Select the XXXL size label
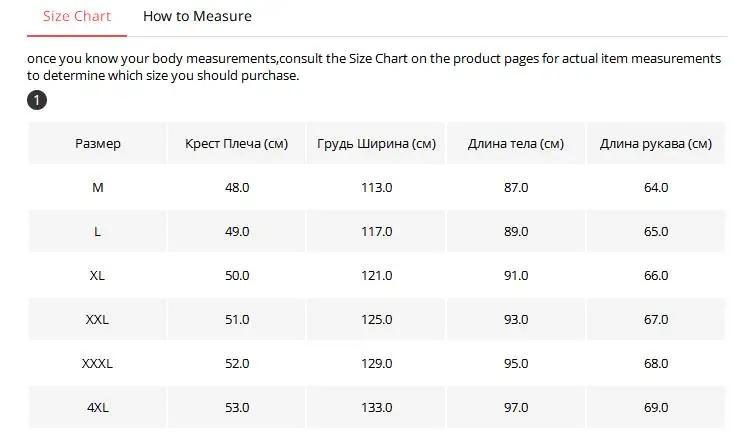 (x=97, y=363)
